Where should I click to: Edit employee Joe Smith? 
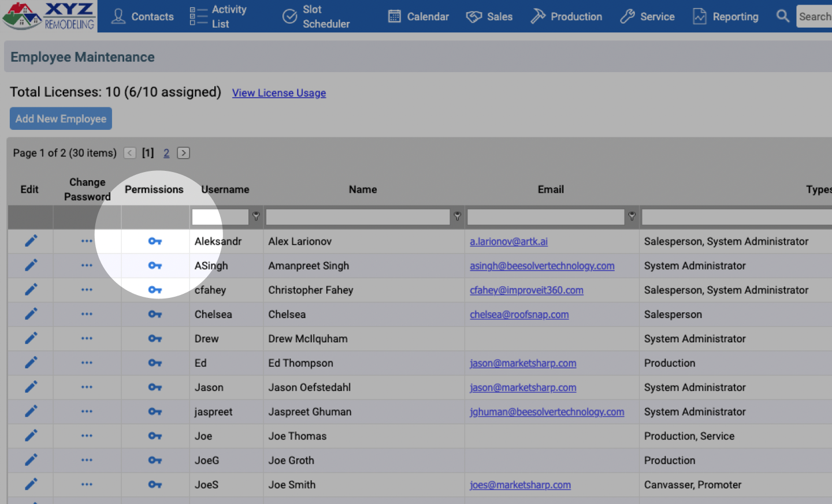point(31,484)
